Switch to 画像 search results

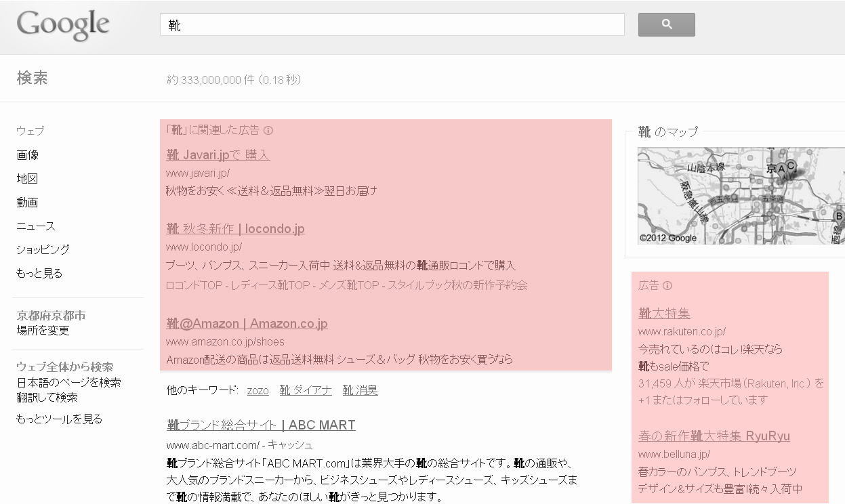(x=28, y=155)
